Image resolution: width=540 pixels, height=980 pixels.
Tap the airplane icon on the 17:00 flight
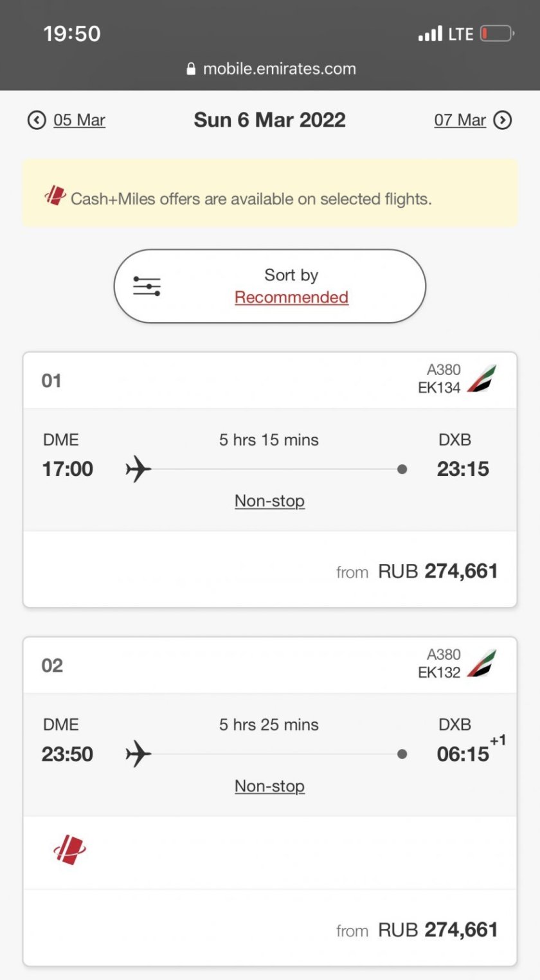coord(138,469)
